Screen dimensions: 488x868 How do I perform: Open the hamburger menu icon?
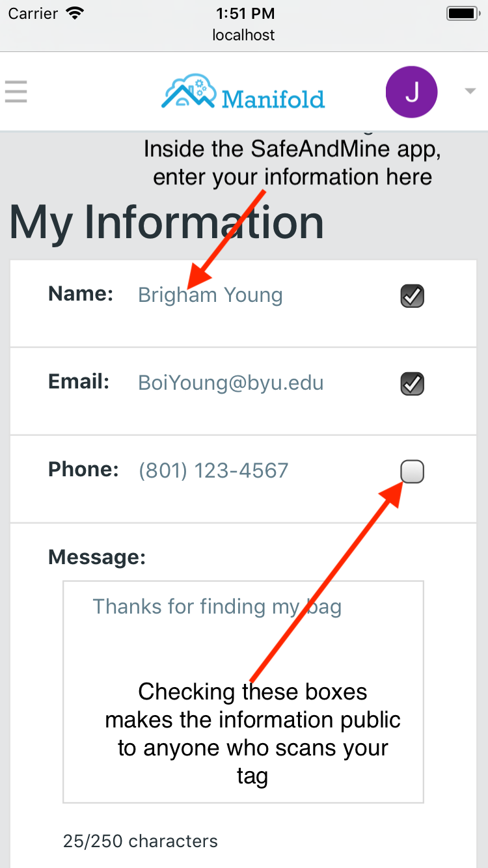[x=16, y=91]
